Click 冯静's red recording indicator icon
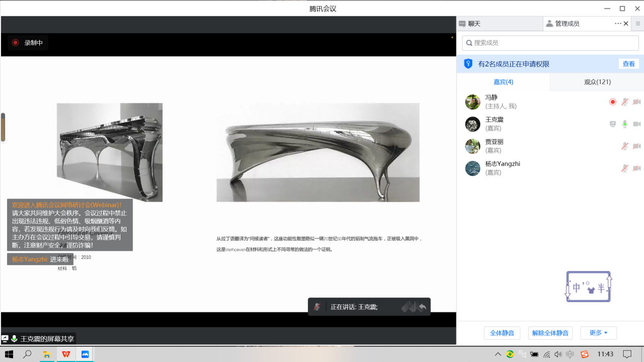This screenshot has height=362, width=644. click(x=612, y=102)
